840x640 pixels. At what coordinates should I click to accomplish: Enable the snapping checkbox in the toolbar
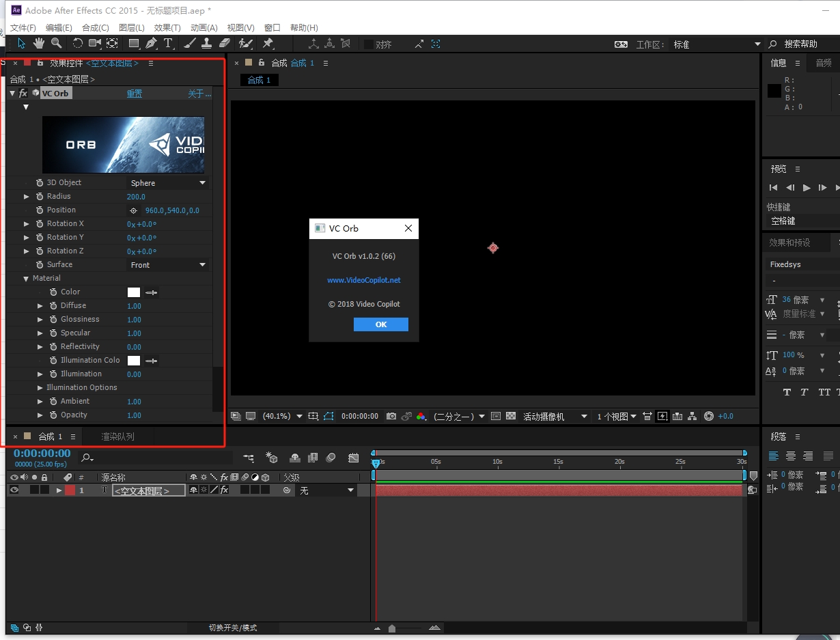point(369,44)
